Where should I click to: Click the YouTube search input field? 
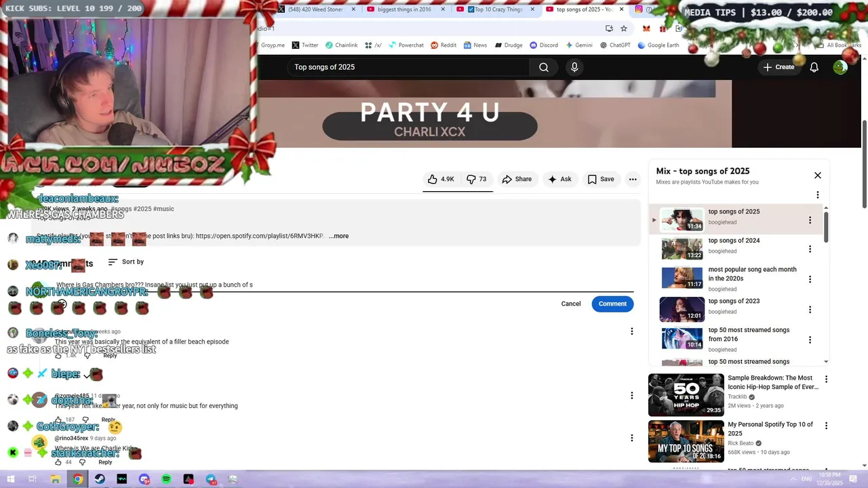[x=409, y=67]
